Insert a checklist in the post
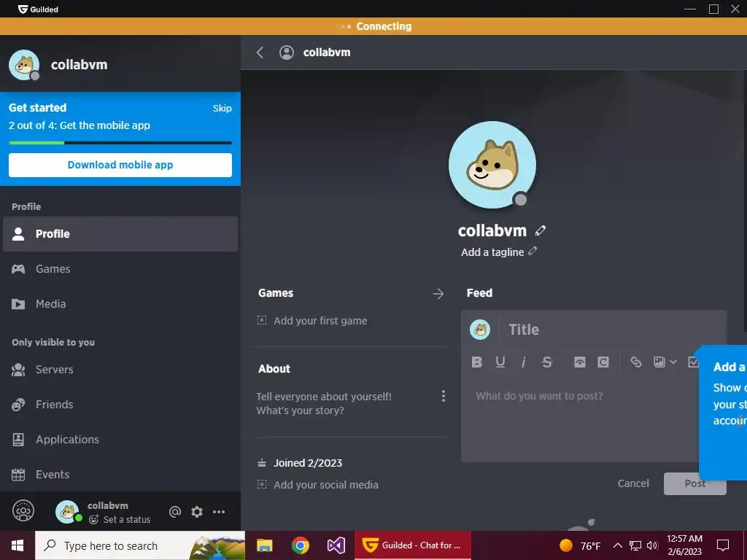Screen dimensions: 747x560 693,362
